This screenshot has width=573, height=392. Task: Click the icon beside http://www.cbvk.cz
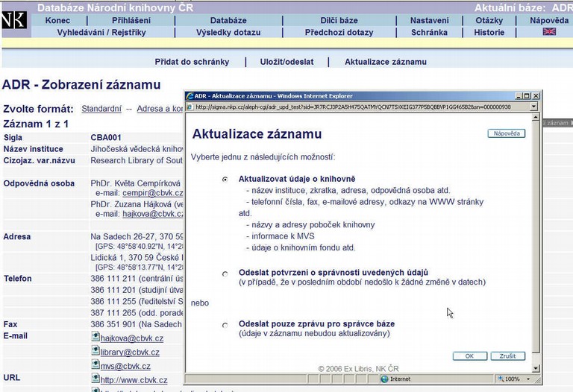(95, 379)
